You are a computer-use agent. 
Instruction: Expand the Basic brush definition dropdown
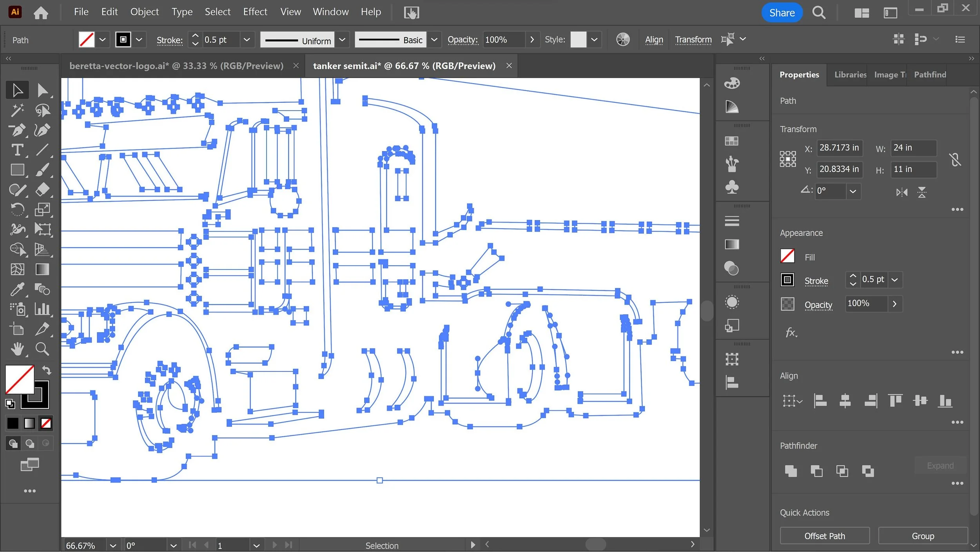[434, 40]
